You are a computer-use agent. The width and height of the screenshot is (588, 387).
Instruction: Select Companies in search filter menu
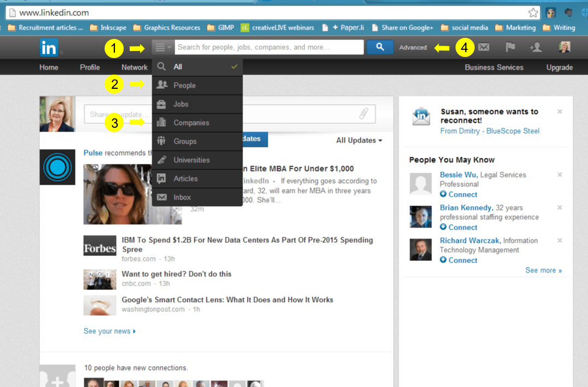pyautogui.click(x=197, y=123)
